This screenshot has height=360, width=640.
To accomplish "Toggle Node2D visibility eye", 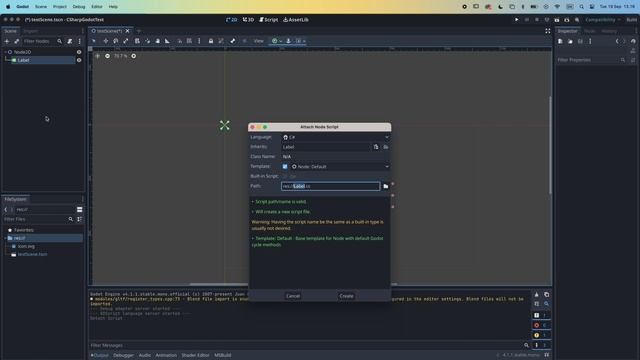I will 79,52.
